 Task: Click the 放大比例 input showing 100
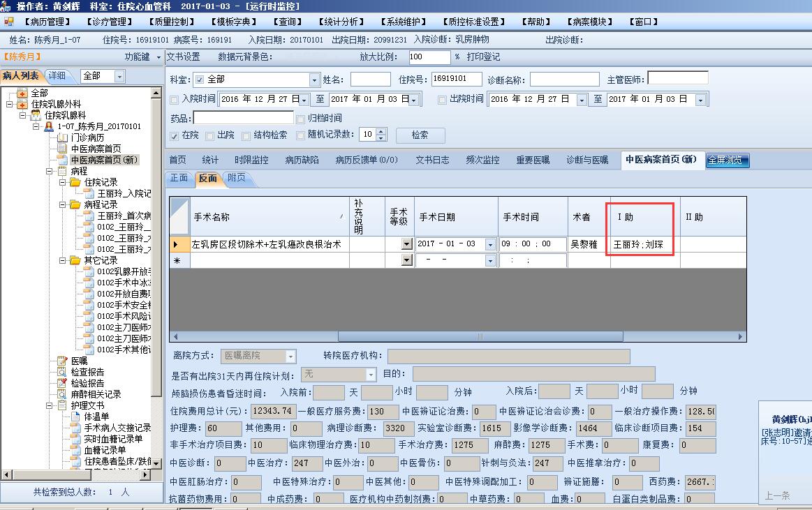tap(429, 57)
